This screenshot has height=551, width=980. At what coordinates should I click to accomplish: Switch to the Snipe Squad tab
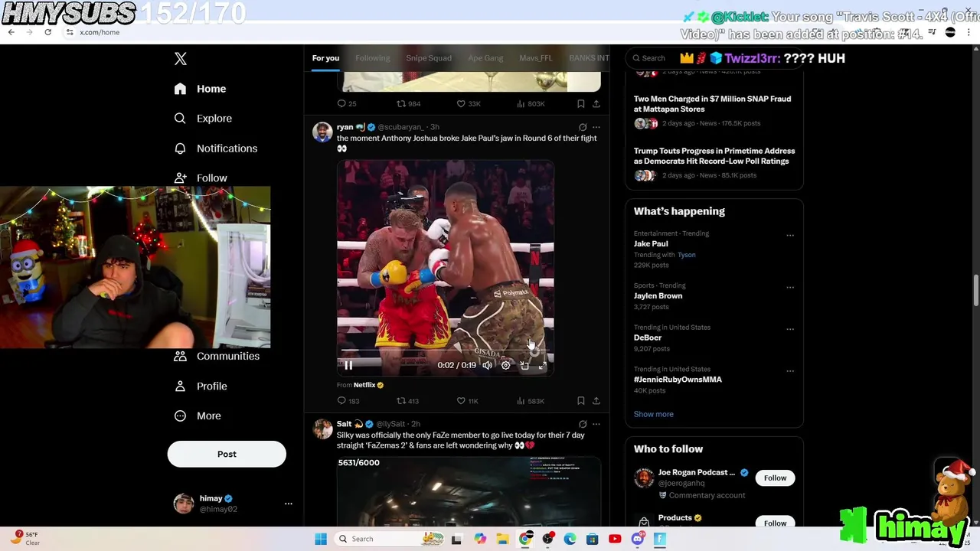(x=429, y=58)
